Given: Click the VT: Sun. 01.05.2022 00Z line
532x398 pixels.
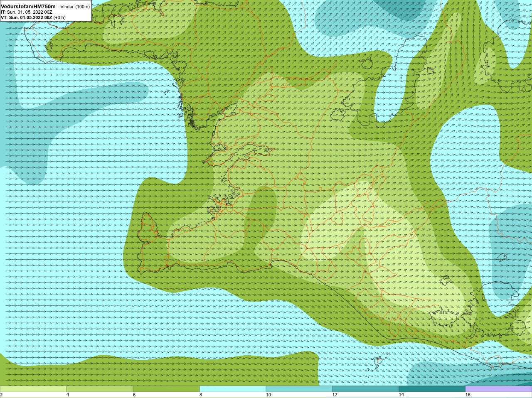Looking at the screenshot, I should tap(27, 17).
